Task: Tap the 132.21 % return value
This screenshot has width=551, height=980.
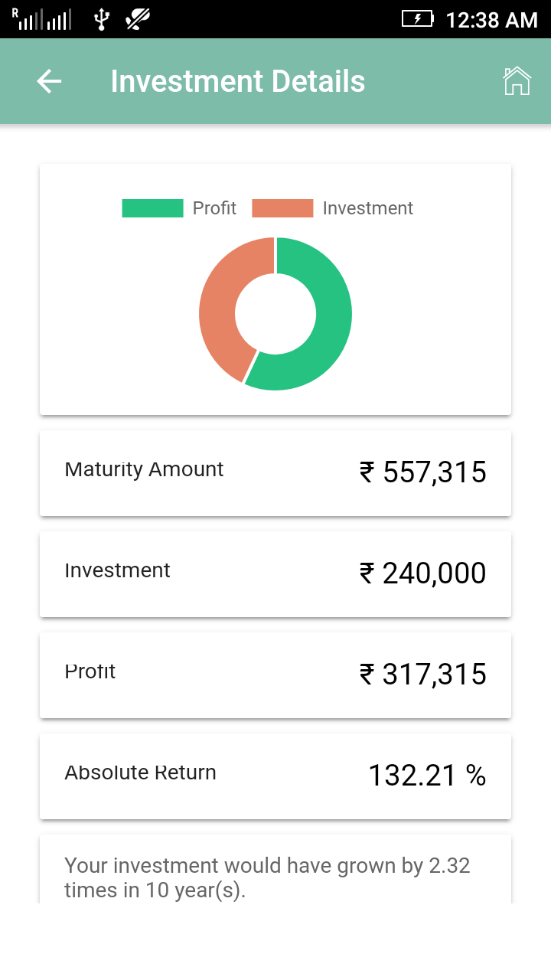Action: (x=427, y=776)
